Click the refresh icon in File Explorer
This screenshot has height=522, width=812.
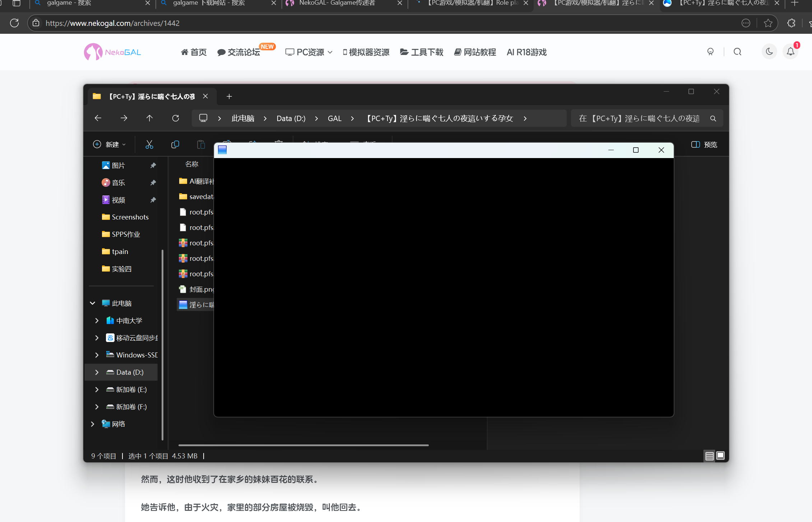click(x=175, y=118)
